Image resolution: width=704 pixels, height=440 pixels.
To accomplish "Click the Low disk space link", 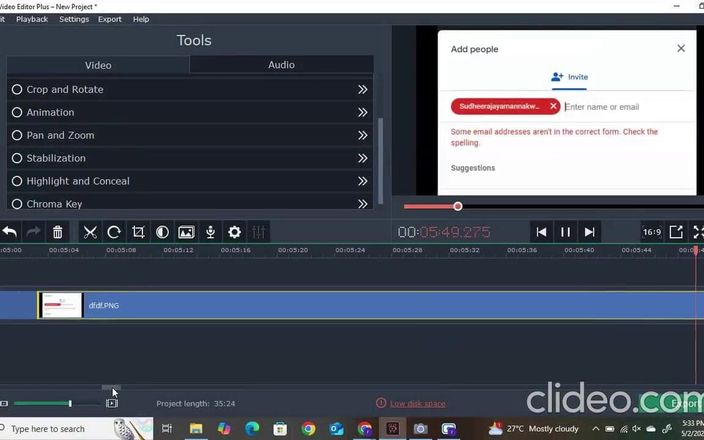I will tap(418, 404).
